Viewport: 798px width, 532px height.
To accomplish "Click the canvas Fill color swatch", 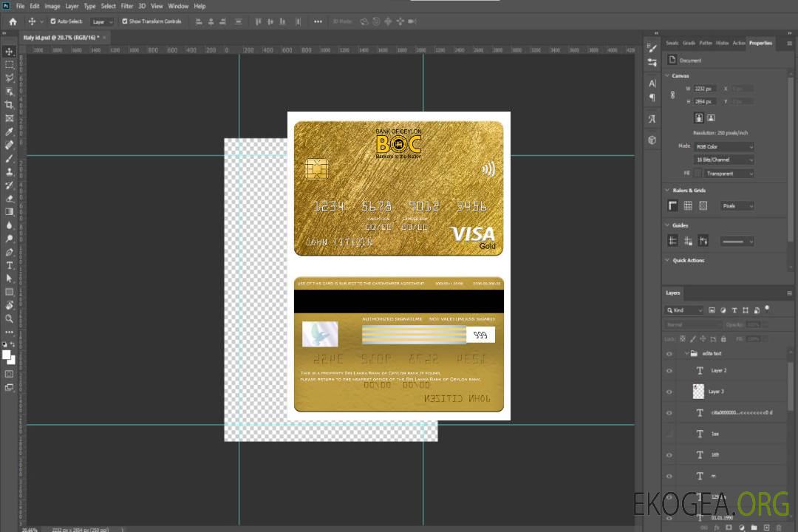I will point(698,174).
